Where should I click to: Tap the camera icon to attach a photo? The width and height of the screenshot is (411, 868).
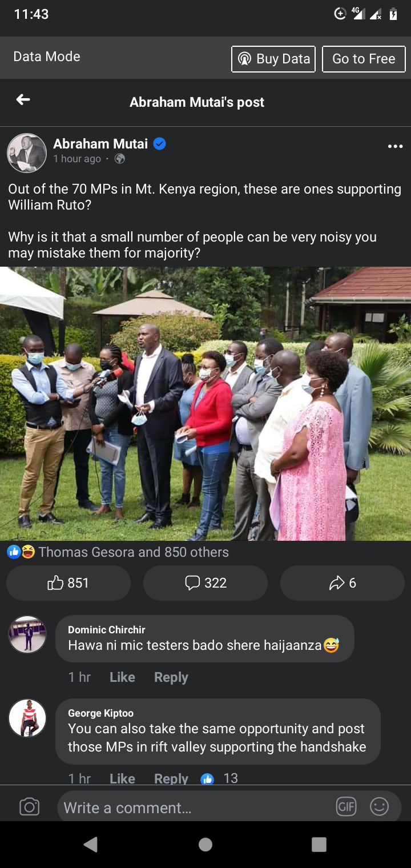coord(29,807)
